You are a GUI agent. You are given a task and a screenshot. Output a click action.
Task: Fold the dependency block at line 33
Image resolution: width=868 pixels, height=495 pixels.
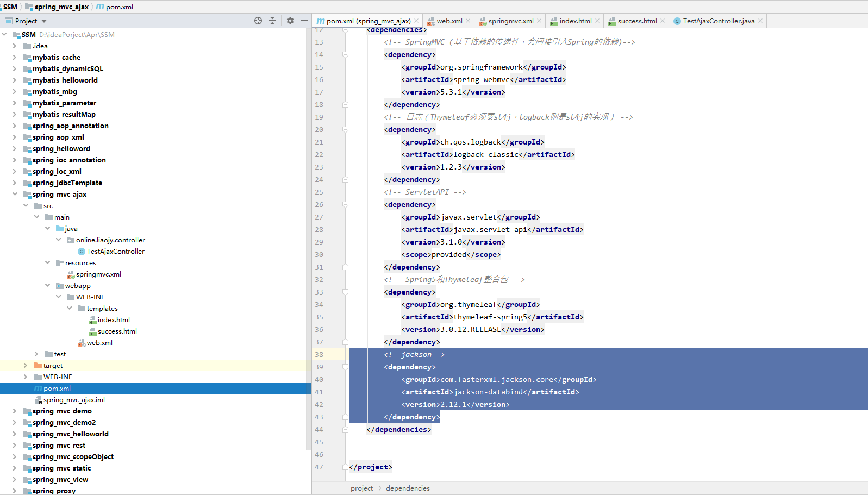coord(345,292)
